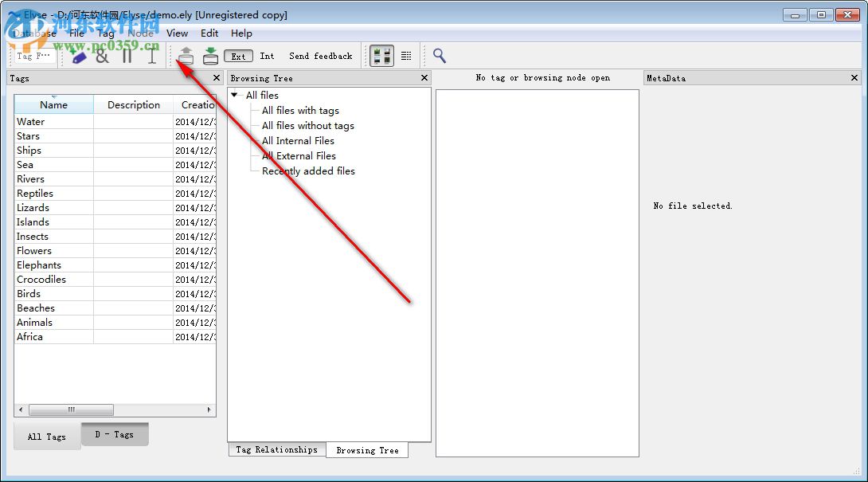This screenshot has width=868, height=482.
Task: Select All files root node
Action: point(263,96)
